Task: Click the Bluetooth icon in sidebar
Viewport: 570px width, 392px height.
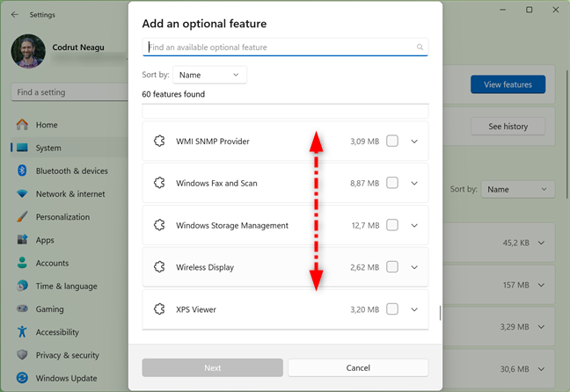Action: tap(22, 171)
